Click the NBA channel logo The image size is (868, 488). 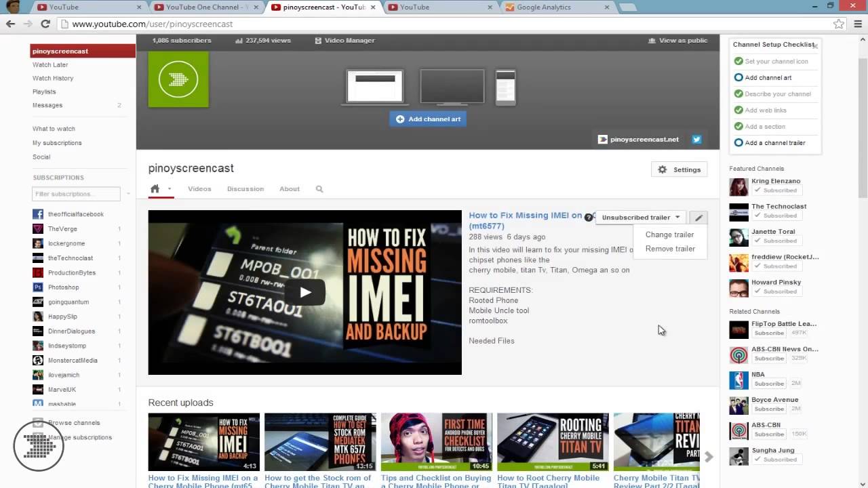coord(738,380)
